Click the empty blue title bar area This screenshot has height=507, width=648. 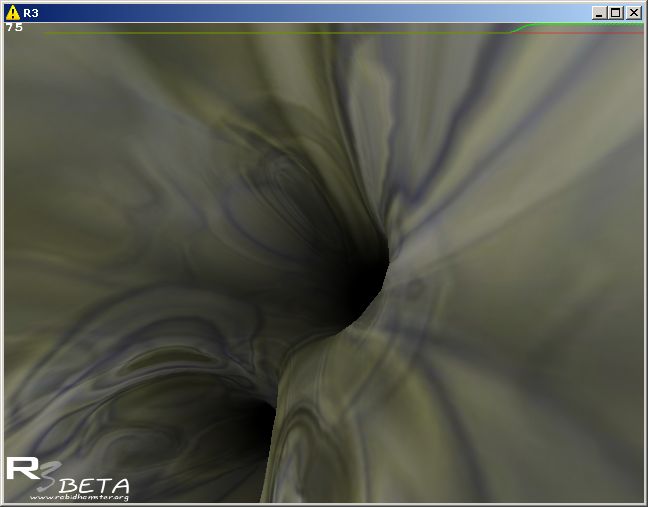coord(300,13)
